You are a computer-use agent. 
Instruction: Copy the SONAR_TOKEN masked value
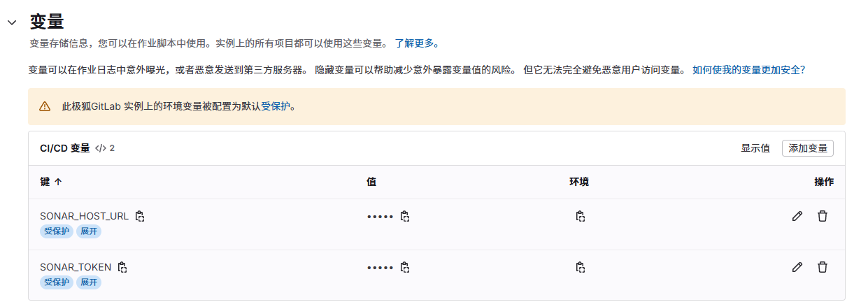point(404,267)
